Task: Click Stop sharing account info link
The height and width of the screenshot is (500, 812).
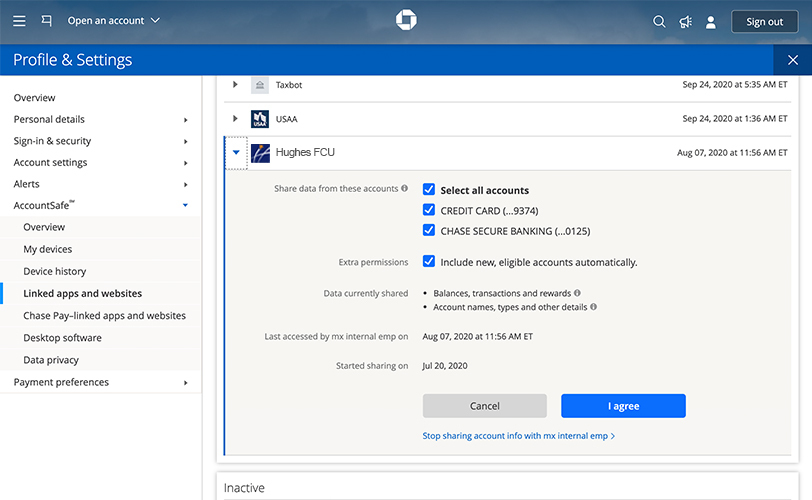Action: point(518,436)
